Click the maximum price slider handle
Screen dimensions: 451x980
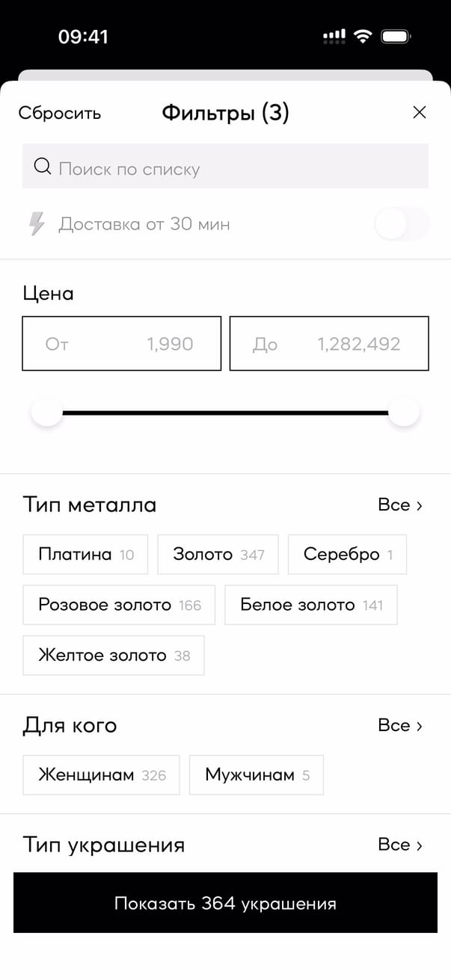pyautogui.click(x=404, y=412)
